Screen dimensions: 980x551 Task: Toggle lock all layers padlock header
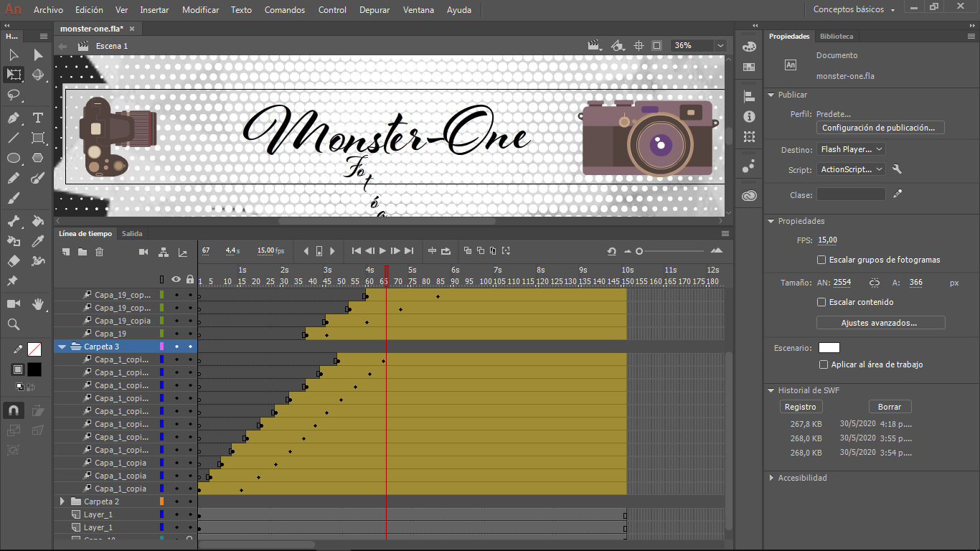pyautogui.click(x=190, y=279)
